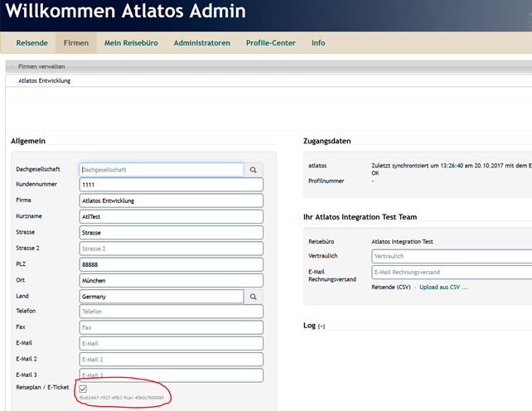532x411 pixels.
Task: Click the Fax input field
Action: point(171,327)
